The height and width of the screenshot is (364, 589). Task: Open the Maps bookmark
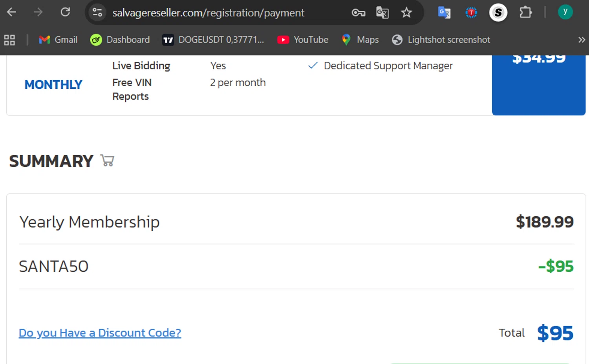[x=360, y=40]
